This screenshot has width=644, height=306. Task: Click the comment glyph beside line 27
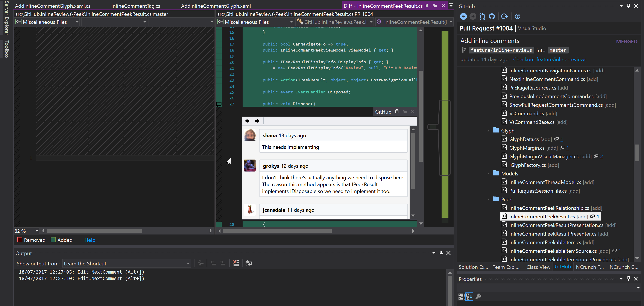219,105
